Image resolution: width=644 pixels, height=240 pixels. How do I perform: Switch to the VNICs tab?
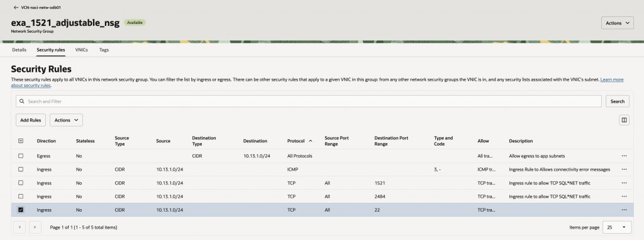[81, 50]
